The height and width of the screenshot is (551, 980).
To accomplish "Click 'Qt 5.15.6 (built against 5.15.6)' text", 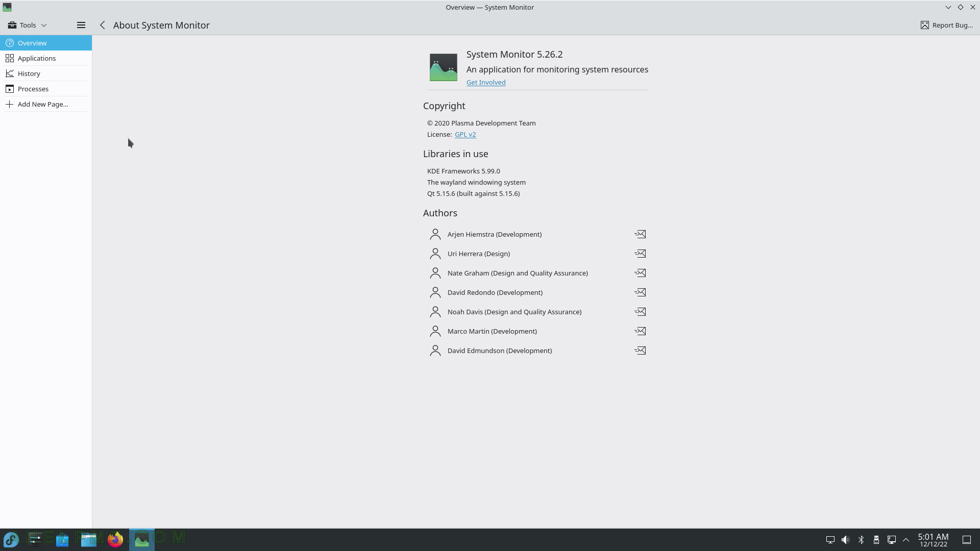I will click(474, 193).
